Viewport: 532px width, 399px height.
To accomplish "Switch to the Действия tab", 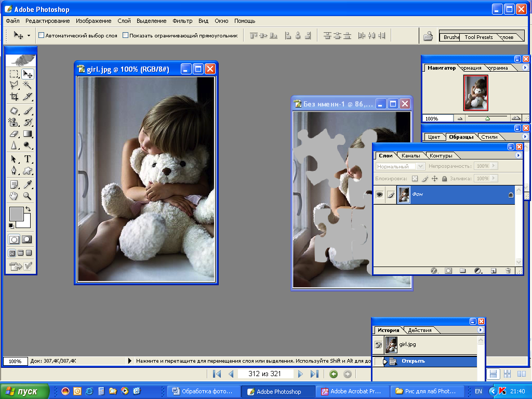I will coord(420,330).
